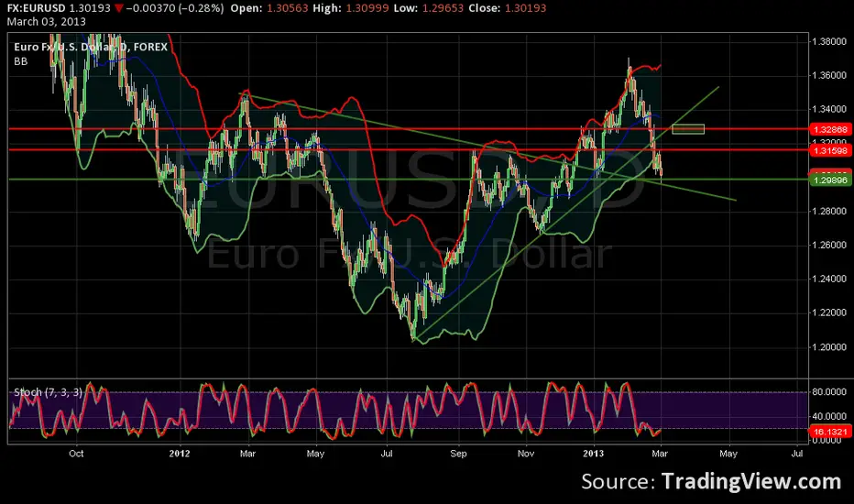This screenshot has width=854, height=504.
Task: Click the 2012 May time axis label
Action: (x=315, y=454)
